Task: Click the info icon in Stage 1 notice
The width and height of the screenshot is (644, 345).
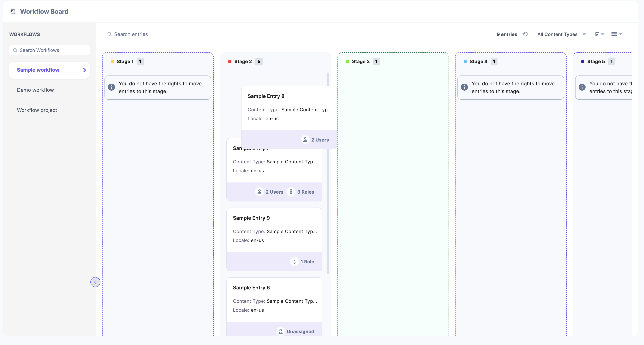Action: 111,87
